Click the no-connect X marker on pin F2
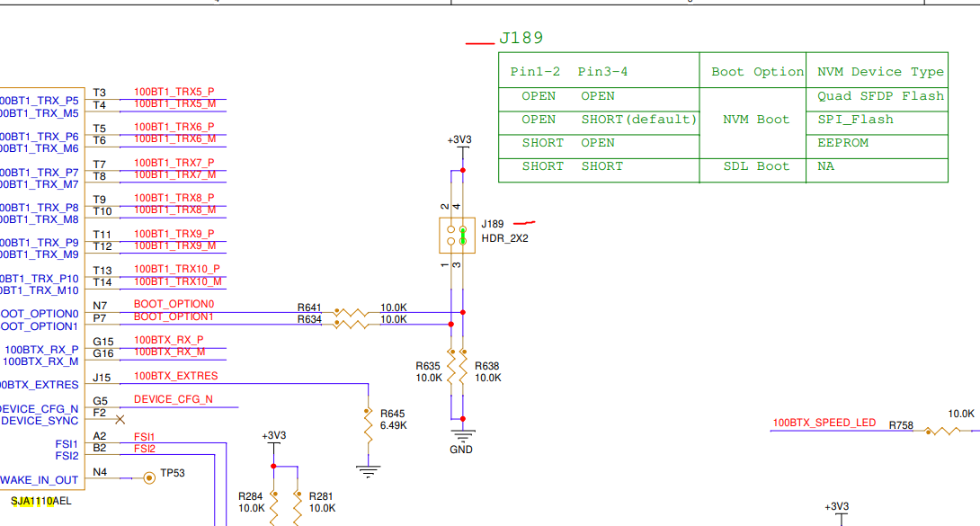Image resolution: width=980 pixels, height=526 pixels. (120, 420)
